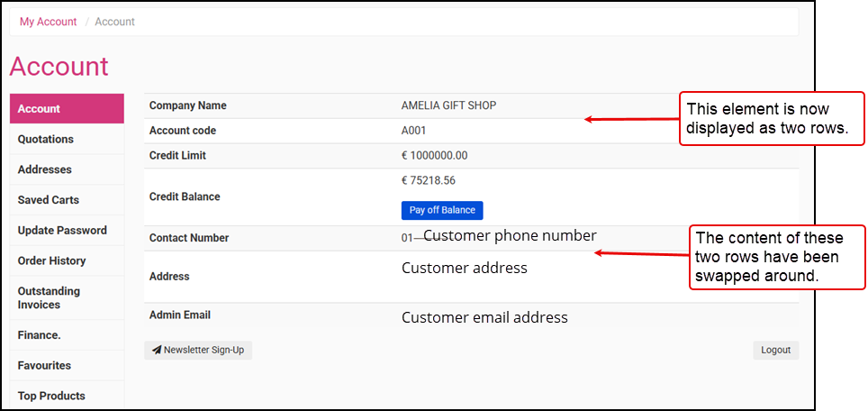The width and height of the screenshot is (868, 411).
Task: Select Account in the sidebar menu
Action: pyautogui.click(x=67, y=109)
